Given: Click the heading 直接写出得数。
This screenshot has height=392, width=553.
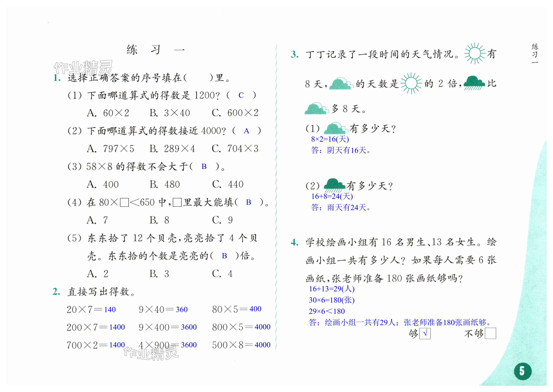Looking at the screenshot, I should pyautogui.click(x=101, y=292).
